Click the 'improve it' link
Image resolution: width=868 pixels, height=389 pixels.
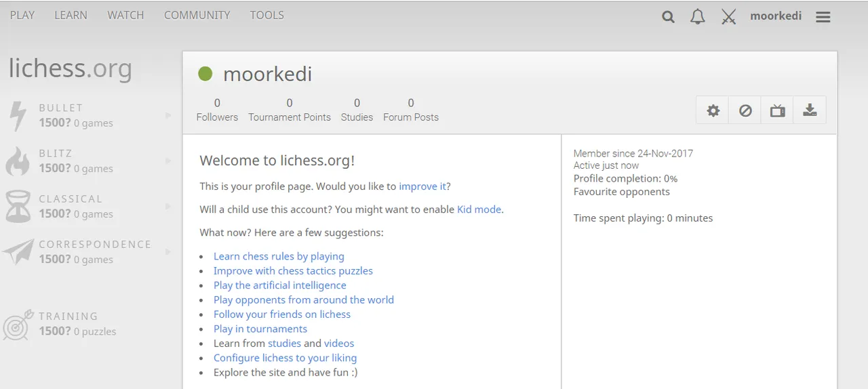tap(422, 186)
